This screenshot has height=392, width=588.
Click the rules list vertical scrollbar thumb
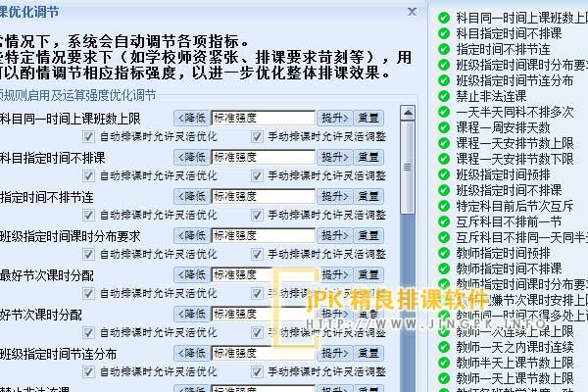[408, 167]
